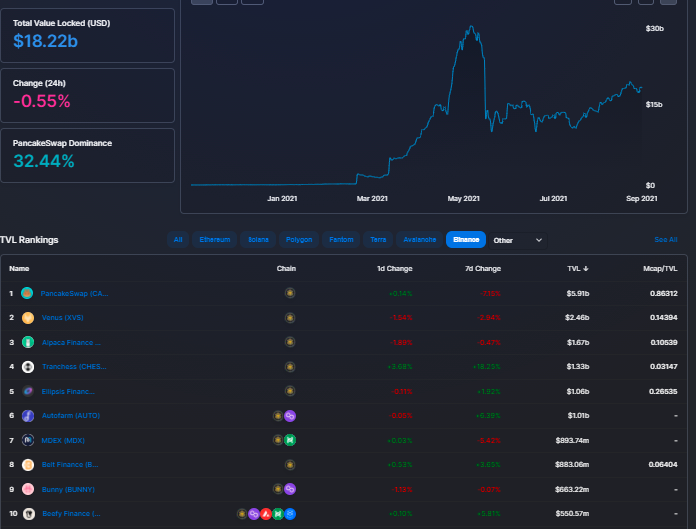Click Polygon chain icon in Beefy Finance row
The image size is (696, 529).
pyautogui.click(x=254, y=514)
